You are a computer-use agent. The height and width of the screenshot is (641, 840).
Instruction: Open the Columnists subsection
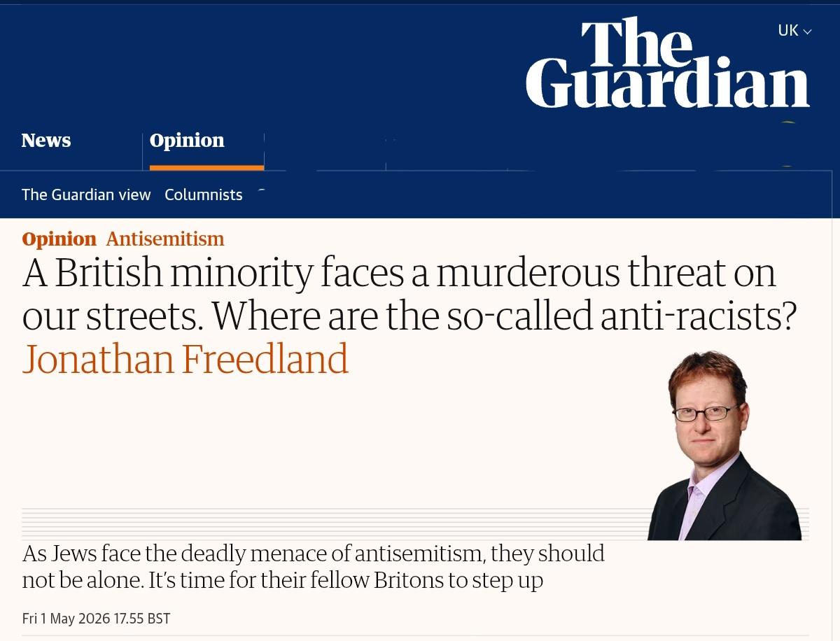(x=204, y=195)
